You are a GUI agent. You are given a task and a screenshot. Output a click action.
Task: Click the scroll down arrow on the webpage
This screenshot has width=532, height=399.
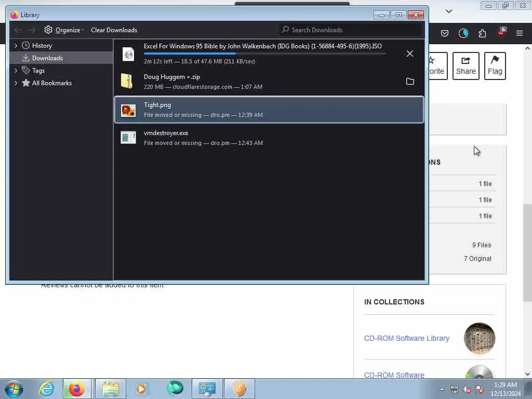(528, 374)
